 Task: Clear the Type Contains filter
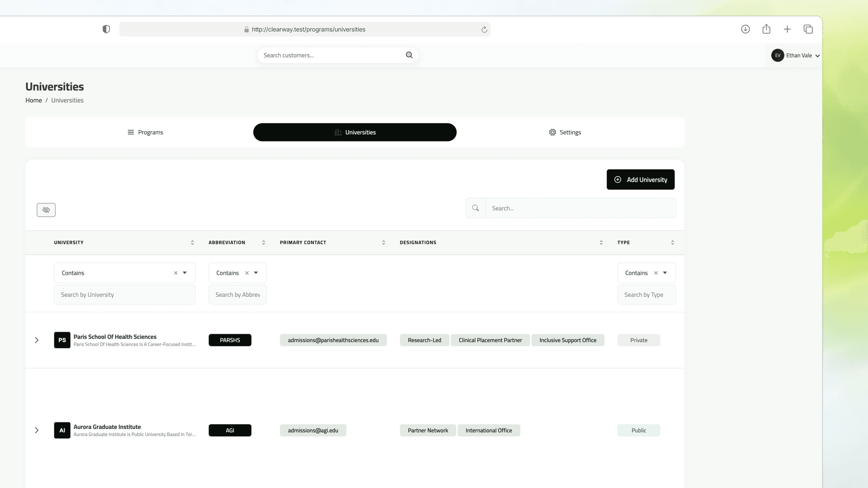656,273
